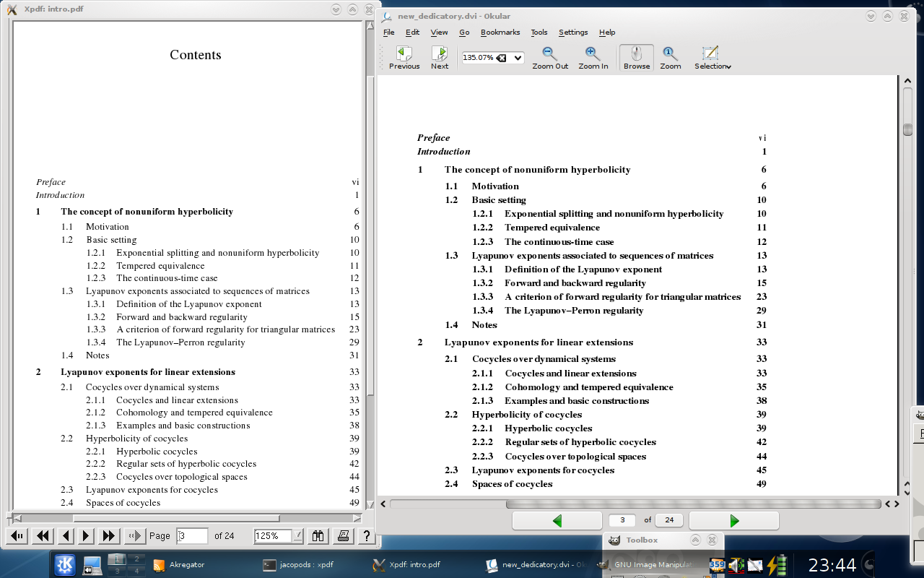
Task: Open the Settings menu in Okular
Action: point(573,33)
